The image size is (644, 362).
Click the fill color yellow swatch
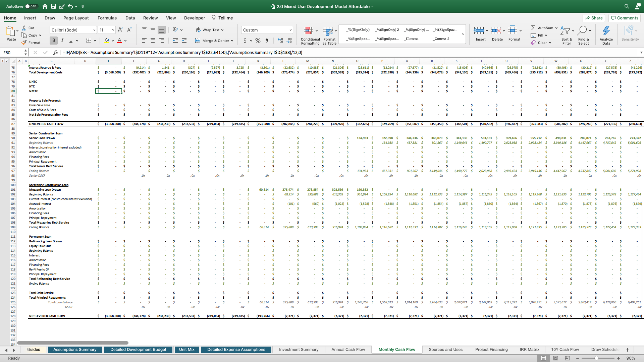pos(107,41)
